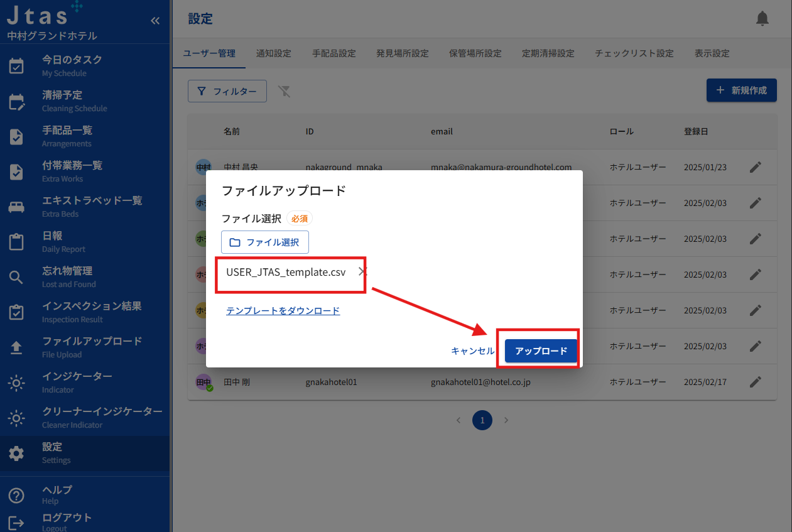Viewport: 792px width, 532px height.
Task: Remove the selected USER_JTAS_template.csv file
Action: pos(362,271)
